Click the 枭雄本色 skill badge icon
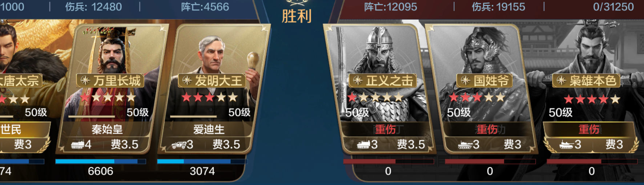Viewport: 644px width, 185px height. 562,80
